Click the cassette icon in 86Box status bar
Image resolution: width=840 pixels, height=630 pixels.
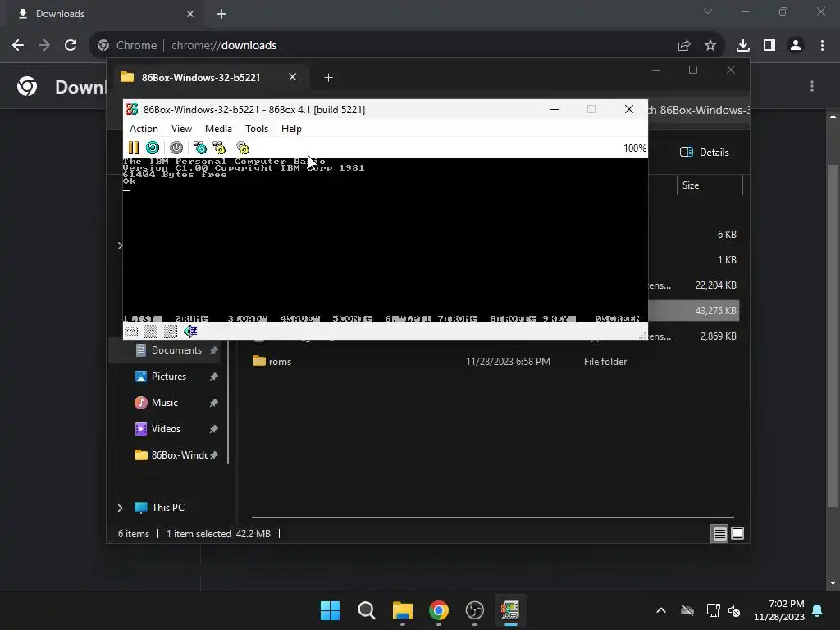tap(131, 331)
